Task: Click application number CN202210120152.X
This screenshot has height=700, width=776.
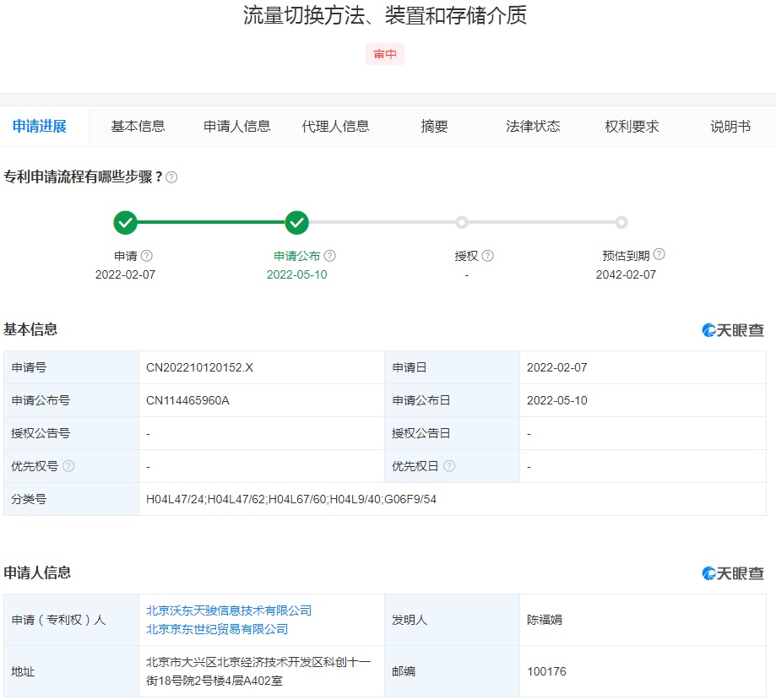Action: (199, 367)
